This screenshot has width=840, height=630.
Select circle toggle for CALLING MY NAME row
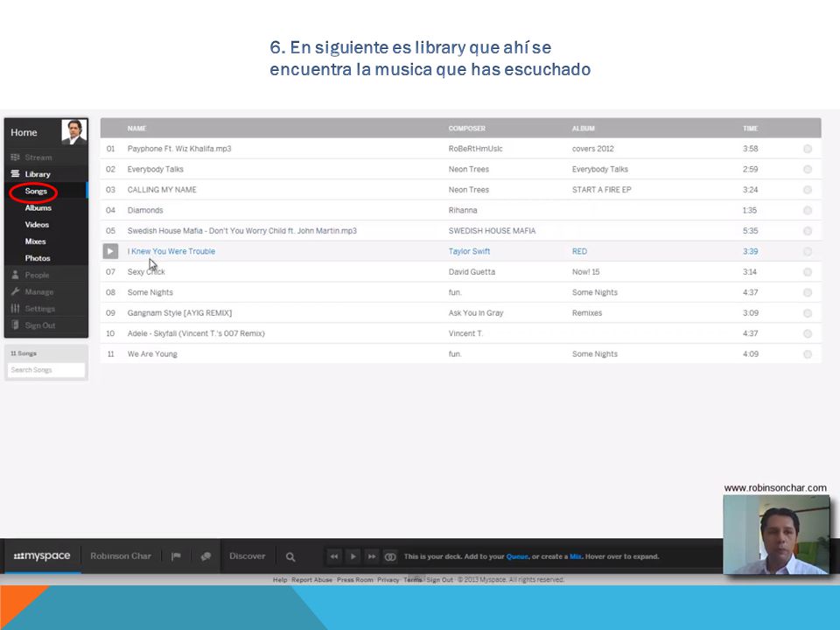[808, 190]
